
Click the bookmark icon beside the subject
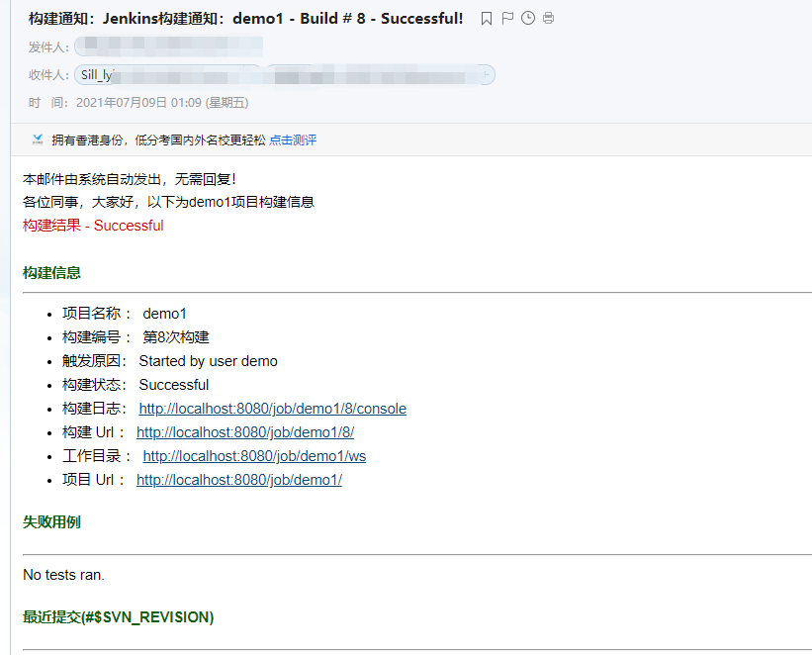coord(487,19)
